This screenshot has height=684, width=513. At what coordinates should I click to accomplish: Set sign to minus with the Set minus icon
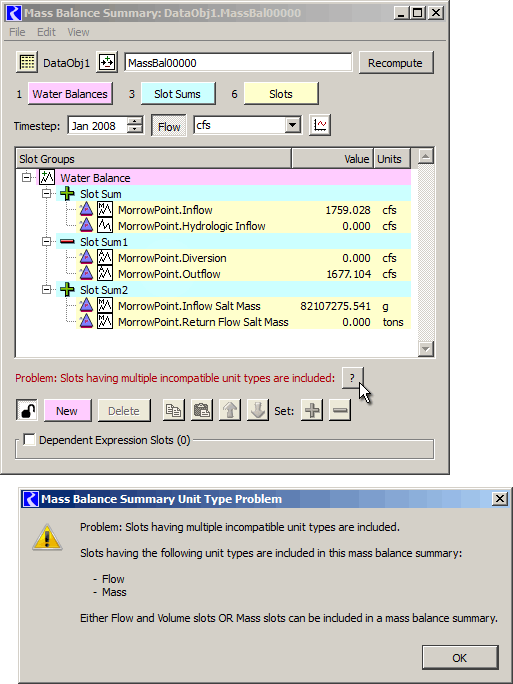click(340, 410)
